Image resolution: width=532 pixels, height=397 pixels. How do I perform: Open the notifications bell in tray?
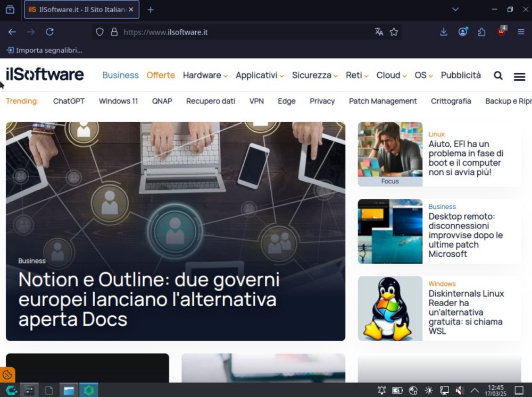click(x=381, y=391)
